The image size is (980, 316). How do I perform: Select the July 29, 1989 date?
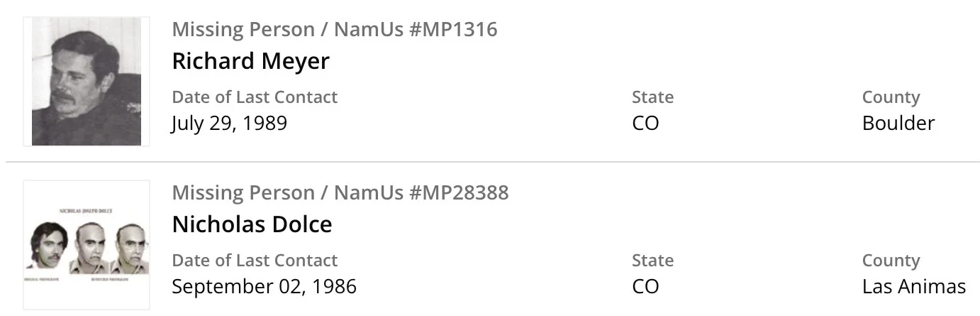[x=229, y=123]
